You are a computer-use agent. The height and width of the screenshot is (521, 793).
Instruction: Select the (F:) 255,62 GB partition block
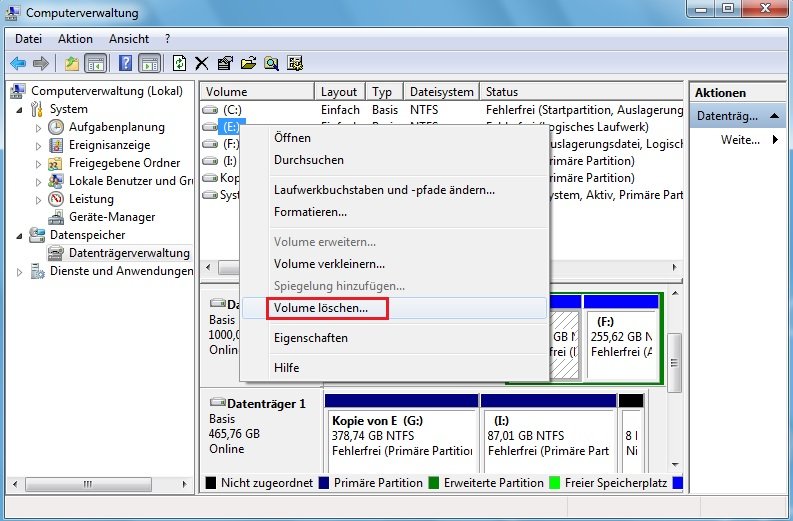click(x=621, y=337)
